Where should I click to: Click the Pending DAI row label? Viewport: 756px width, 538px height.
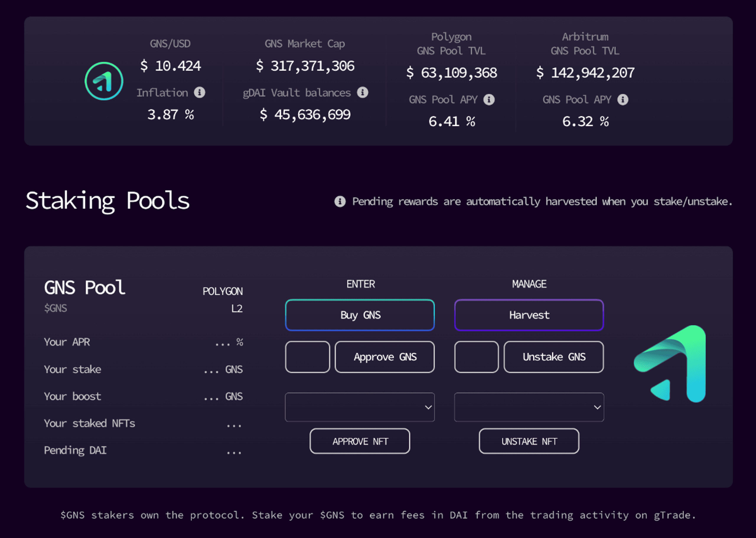75,451
